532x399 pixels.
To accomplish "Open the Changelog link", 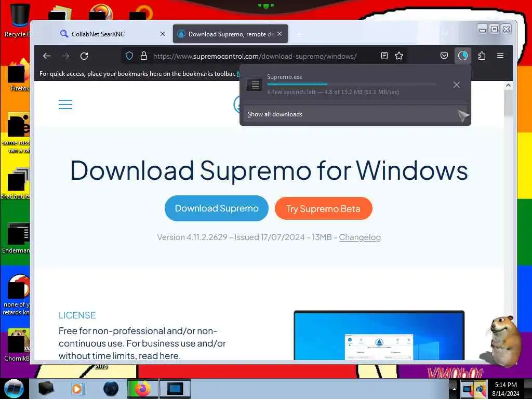I will [x=360, y=237].
